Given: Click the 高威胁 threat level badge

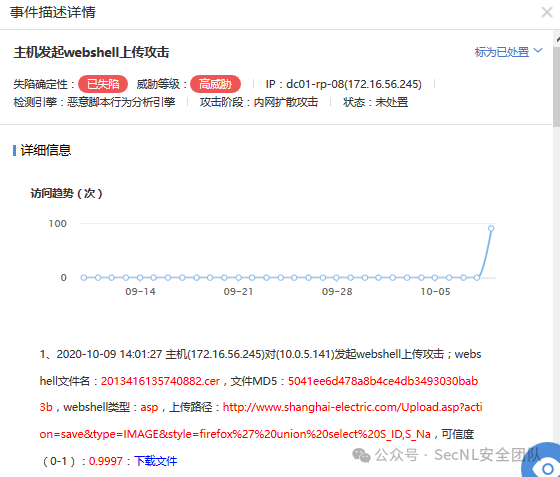Looking at the screenshot, I should click(215, 84).
